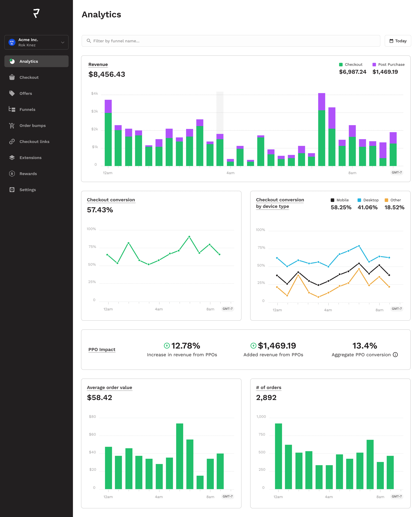
Task: Click GMT-7 badge on Revenue chart
Action: 397,172
